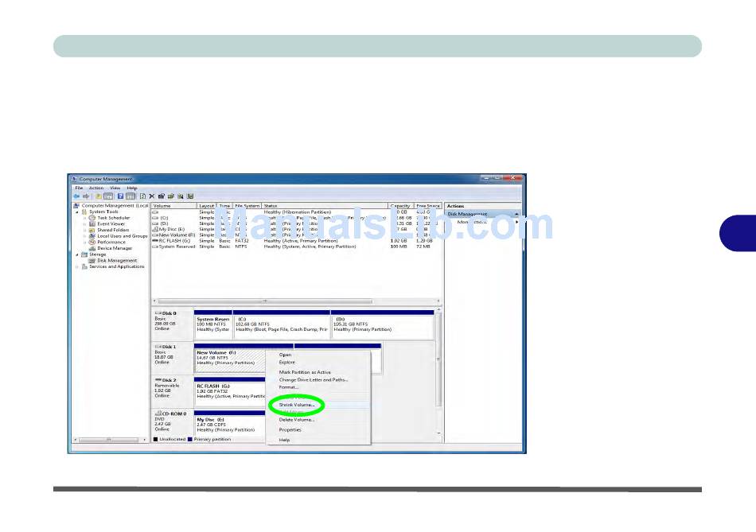The width and height of the screenshot is (756, 532).
Task: Open the Help menu in menu bar
Action: point(132,188)
